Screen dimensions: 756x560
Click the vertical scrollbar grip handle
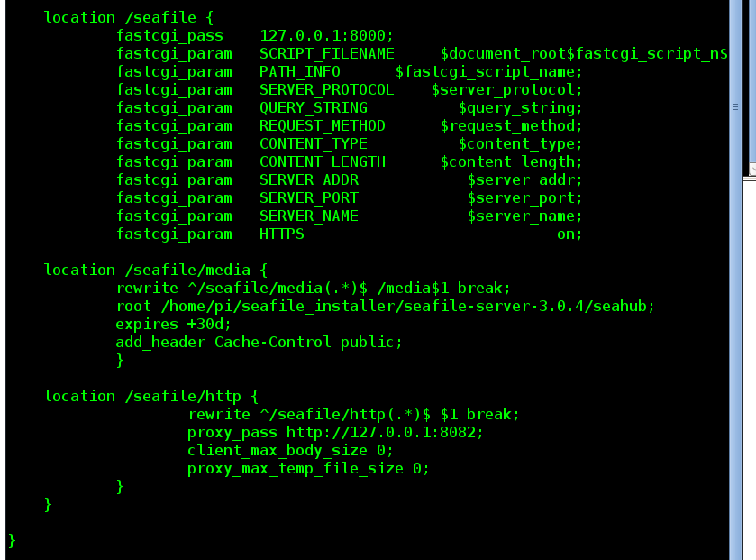point(735,107)
